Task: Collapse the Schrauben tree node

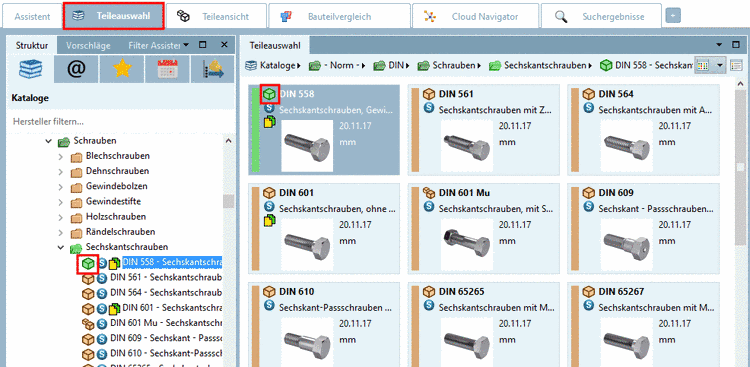Action: pyautogui.click(x=48, y=141)
